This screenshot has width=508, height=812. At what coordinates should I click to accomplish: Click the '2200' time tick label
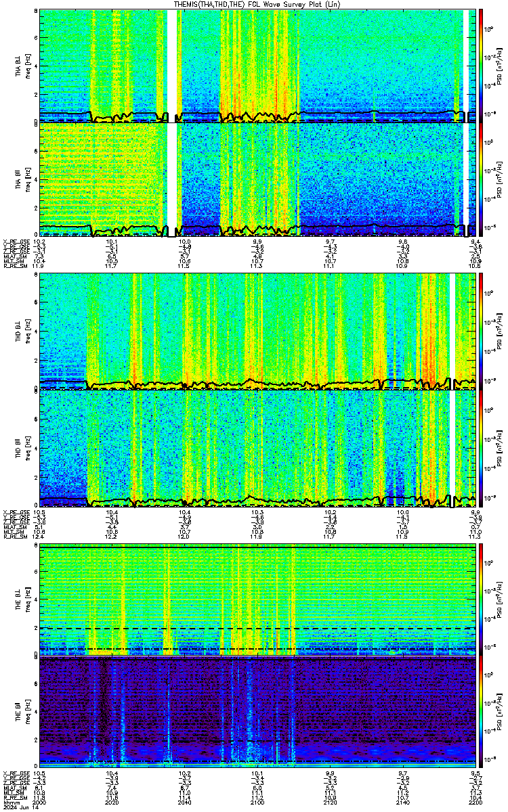coord(474,802)
